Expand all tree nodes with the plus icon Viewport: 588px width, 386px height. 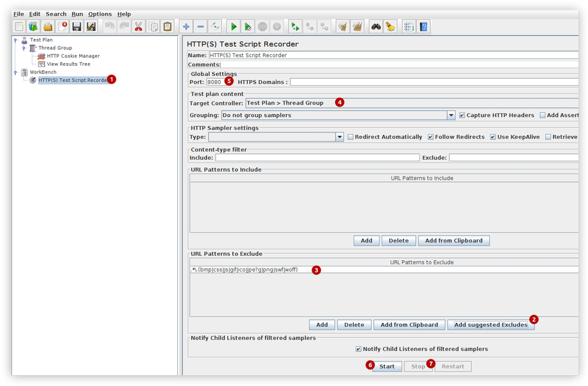(185, 26)
